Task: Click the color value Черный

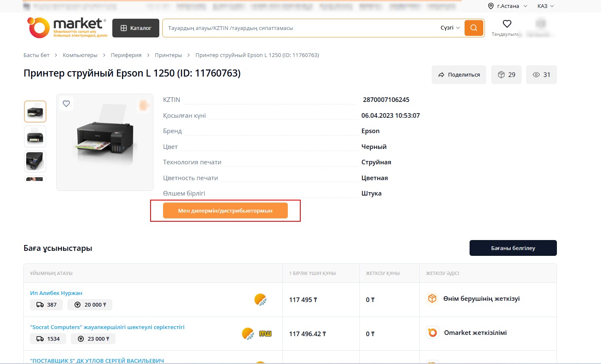Action: [374, 147]
